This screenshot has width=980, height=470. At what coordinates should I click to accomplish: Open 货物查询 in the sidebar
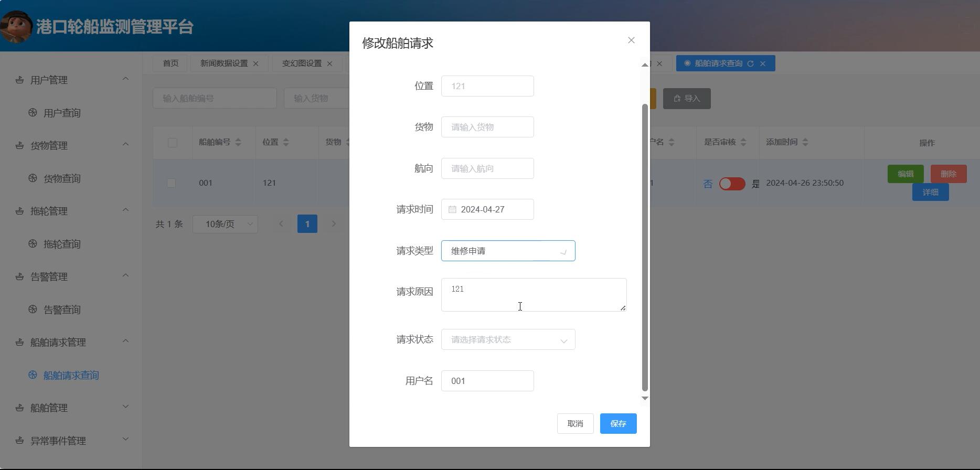(62, 178)
